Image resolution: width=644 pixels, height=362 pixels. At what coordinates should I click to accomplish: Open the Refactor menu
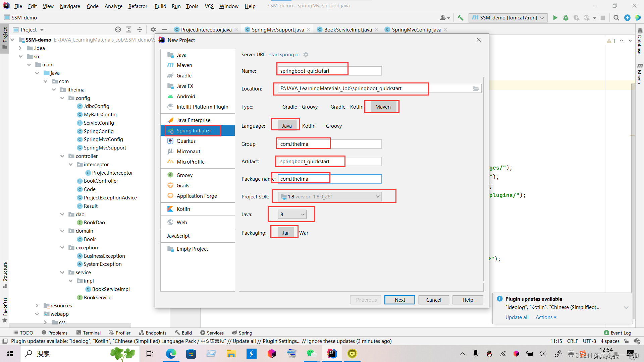[138, 6]
